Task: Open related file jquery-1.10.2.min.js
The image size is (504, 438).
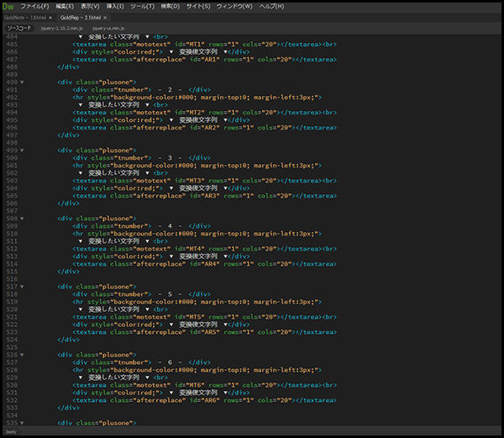Action: point(60,28)
